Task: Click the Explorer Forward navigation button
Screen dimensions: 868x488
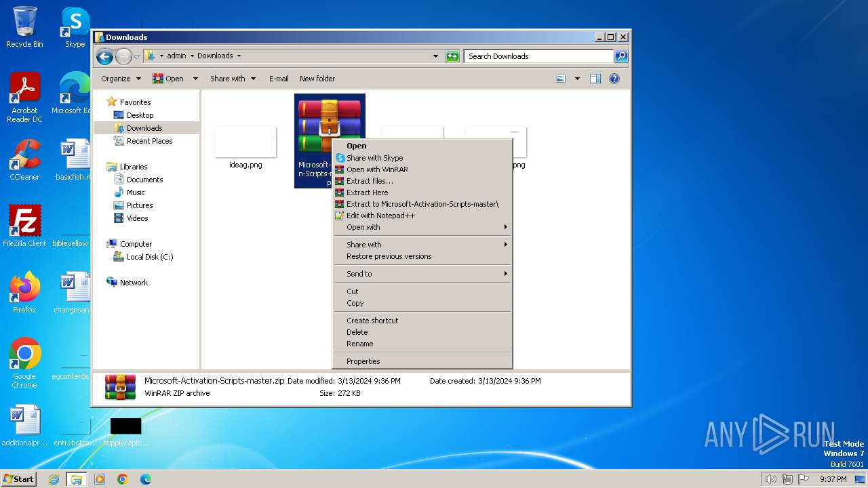Action: pyautogui.click(x=123, y=56)
